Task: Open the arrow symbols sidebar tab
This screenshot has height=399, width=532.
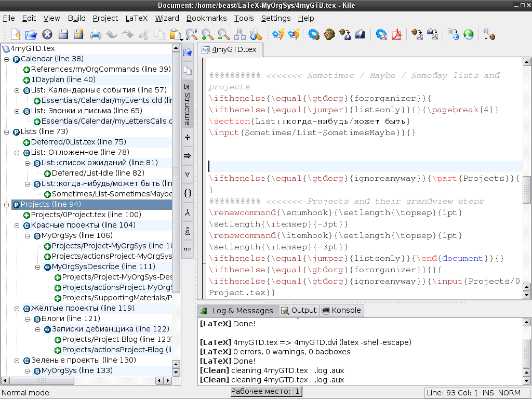Action: 188,156
